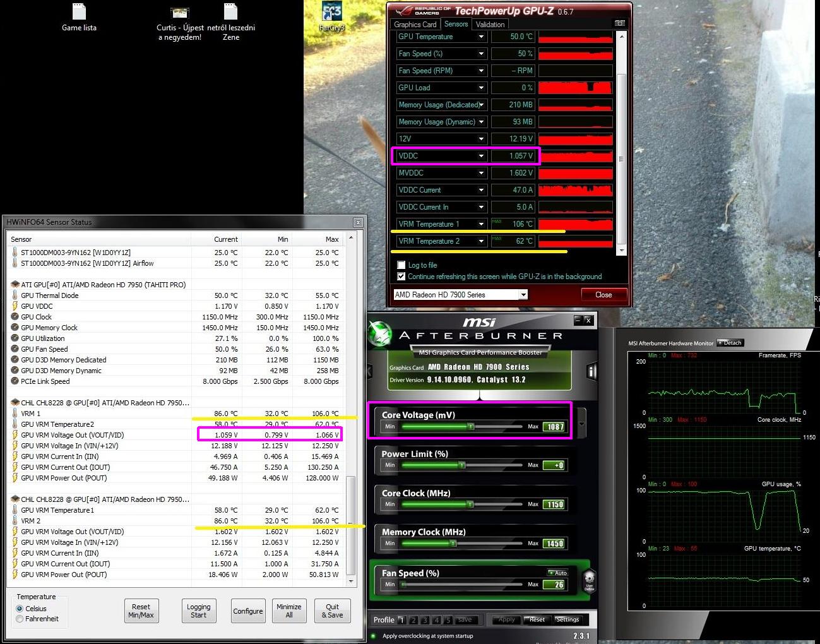Switch to Sensors tab in GPU-Z
The width and height of the screenshot is (820, 644).
(456, 24)
